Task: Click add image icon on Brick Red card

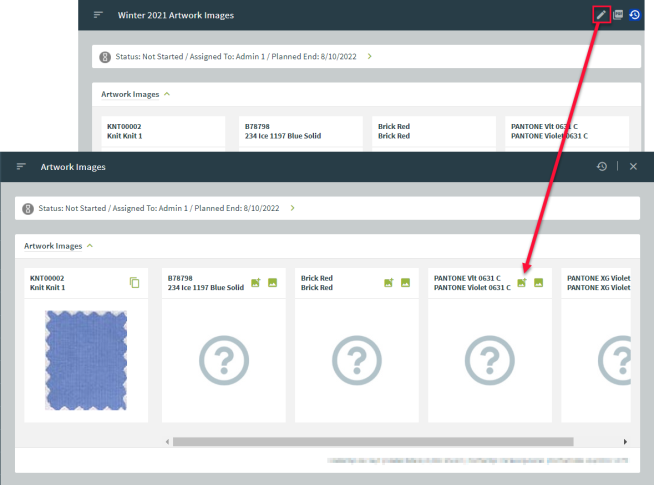Action: 389,283
